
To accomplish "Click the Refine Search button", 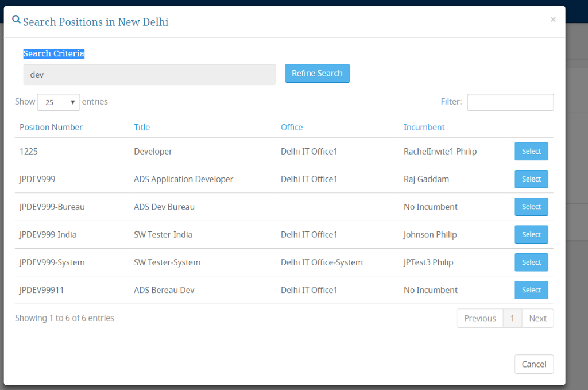I will [317, 73].
